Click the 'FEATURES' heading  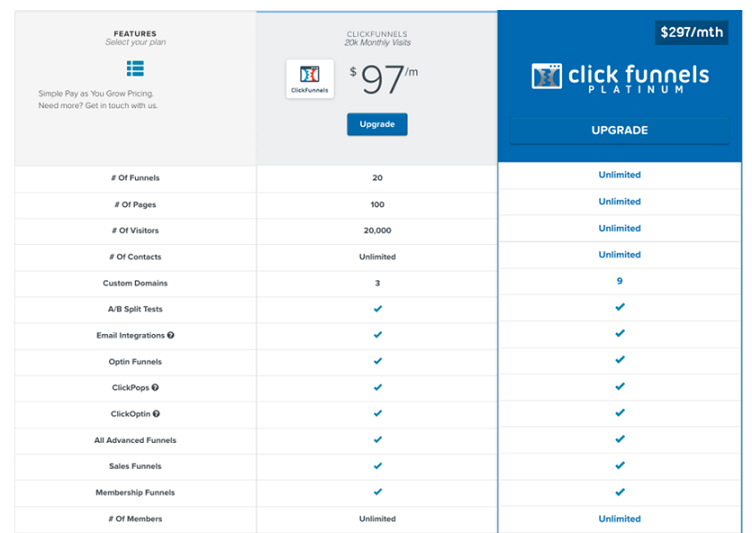(135, 34)
